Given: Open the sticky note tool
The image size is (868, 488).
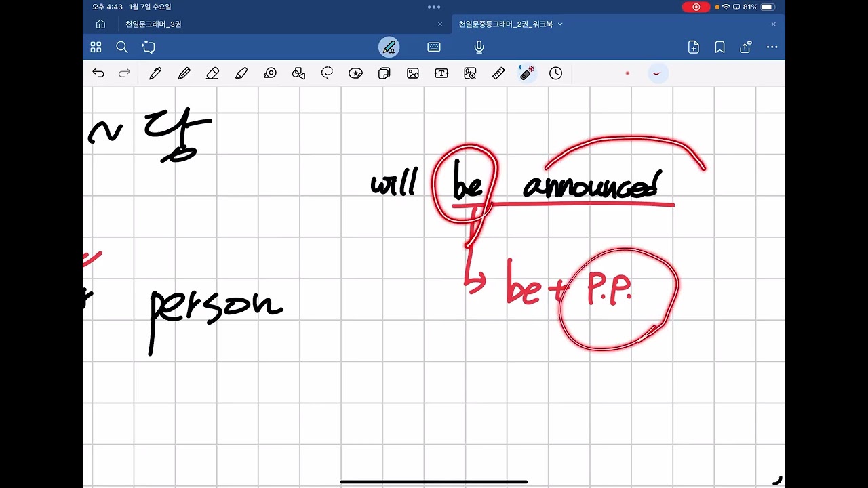Looking at the screenshot, I should (384, 73).
